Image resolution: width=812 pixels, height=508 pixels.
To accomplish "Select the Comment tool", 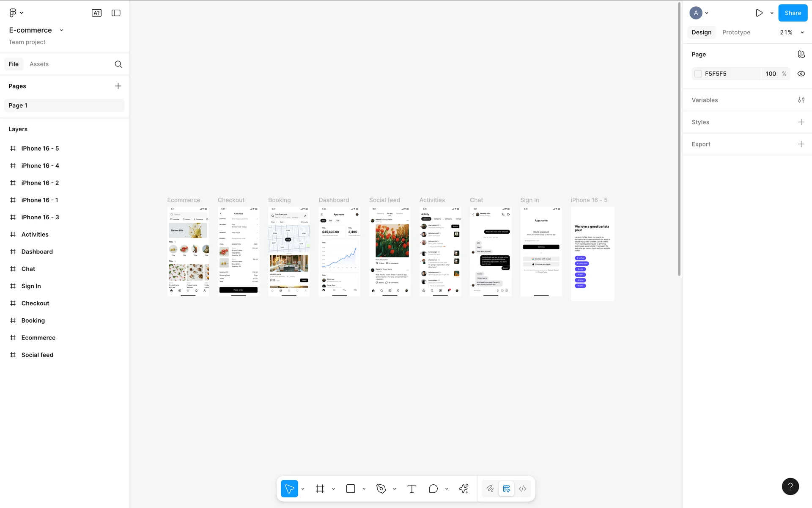I will pos(433,489).
